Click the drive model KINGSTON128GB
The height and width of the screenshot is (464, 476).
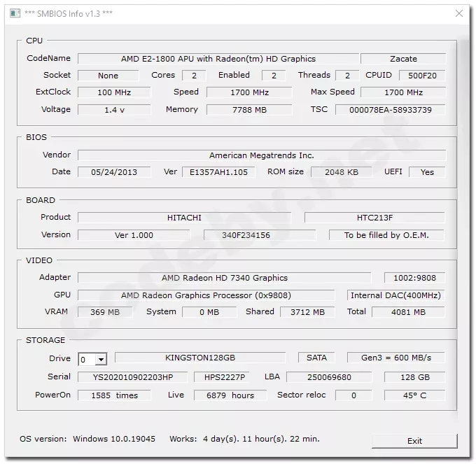coord(200,358)
